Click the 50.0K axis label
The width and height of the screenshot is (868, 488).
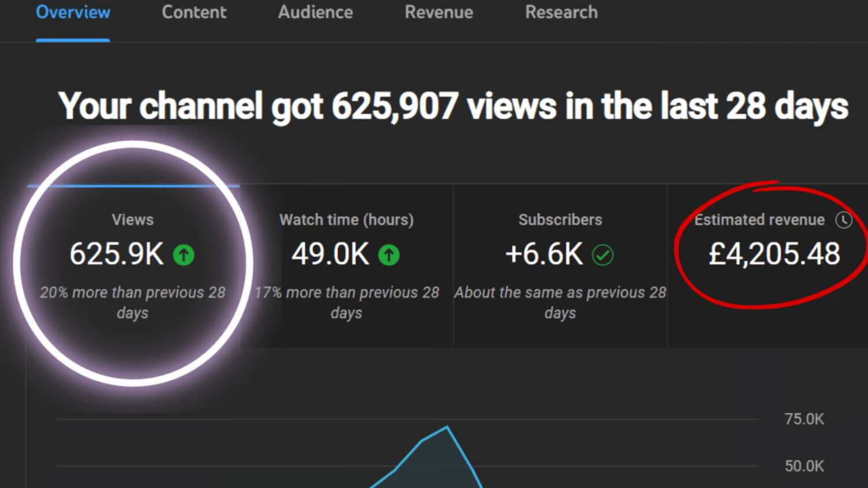804,466
